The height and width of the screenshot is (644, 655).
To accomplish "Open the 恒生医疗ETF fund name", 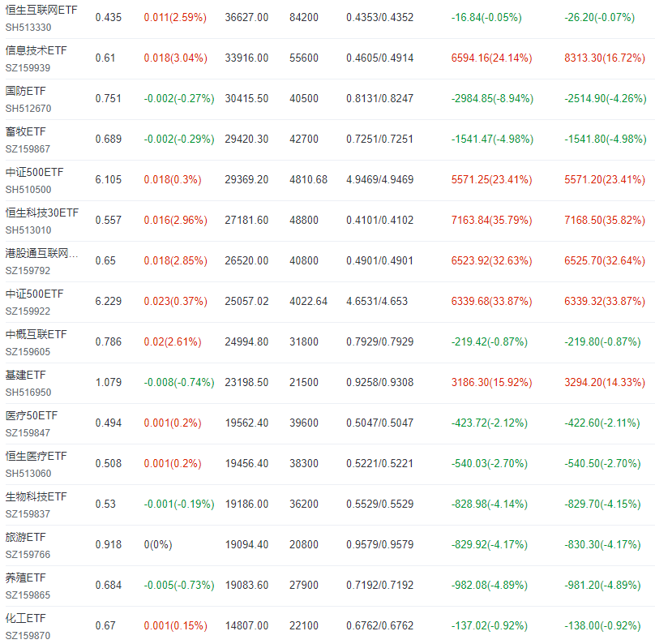I will tap(36, 456).
